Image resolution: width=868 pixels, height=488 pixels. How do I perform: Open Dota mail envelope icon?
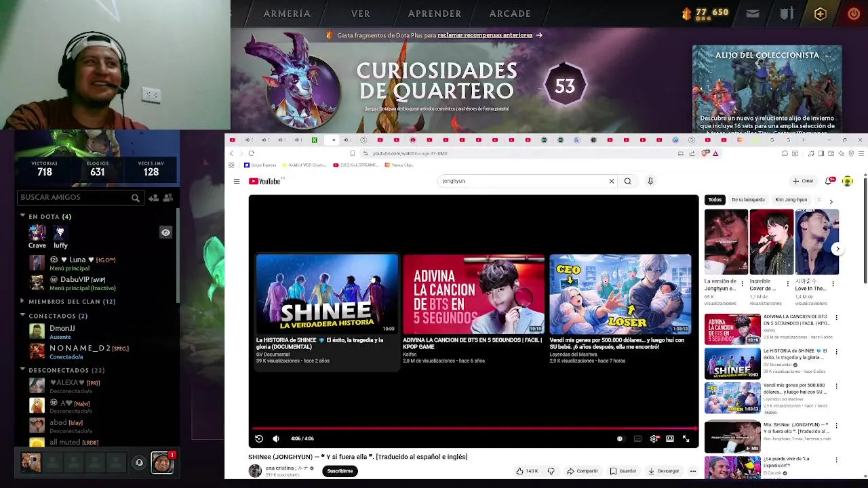click(753, 14)
